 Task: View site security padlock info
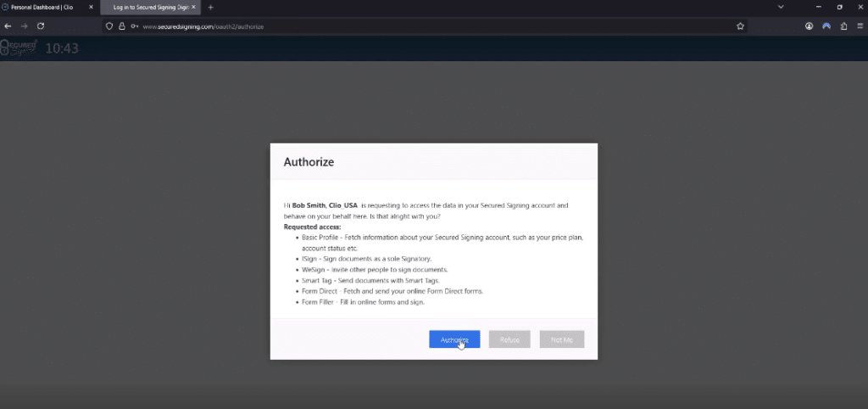pos(122,26)
